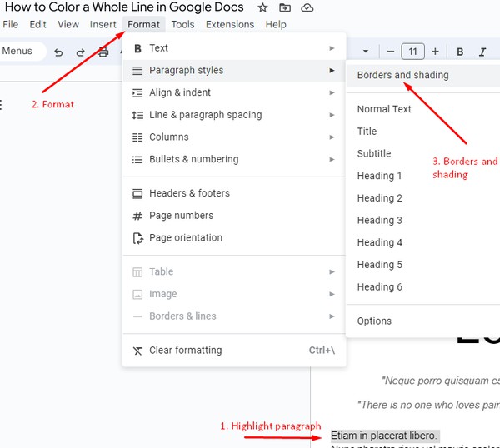Select Clear formatting option
This screenshot has width=500, height=448.
point(234,351)
